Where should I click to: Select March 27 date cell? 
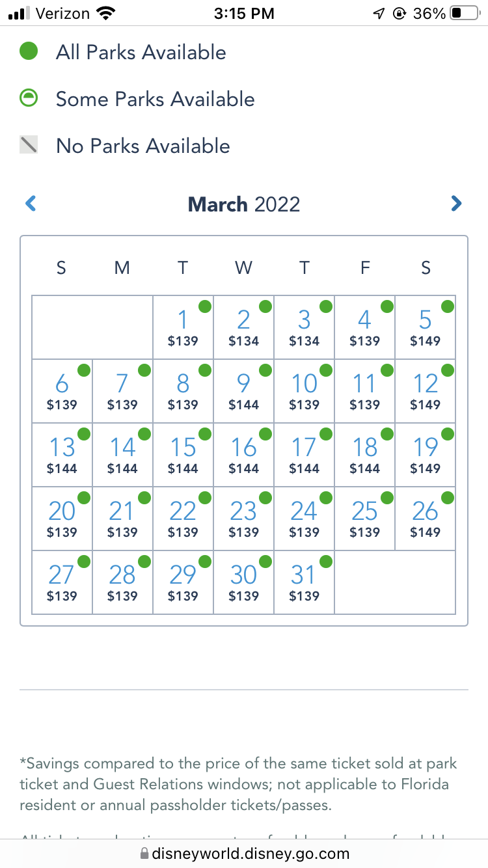(62, 582)
